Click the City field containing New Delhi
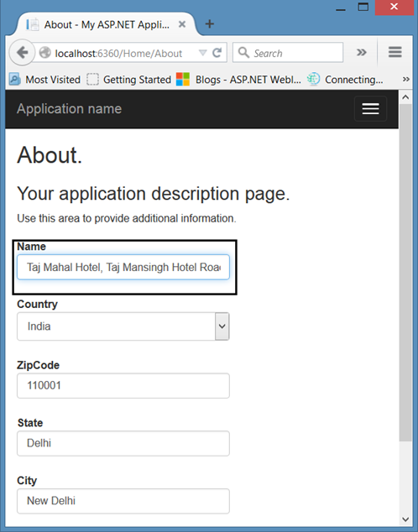Screen dimensions: 418x532 [x=123, y=501]
